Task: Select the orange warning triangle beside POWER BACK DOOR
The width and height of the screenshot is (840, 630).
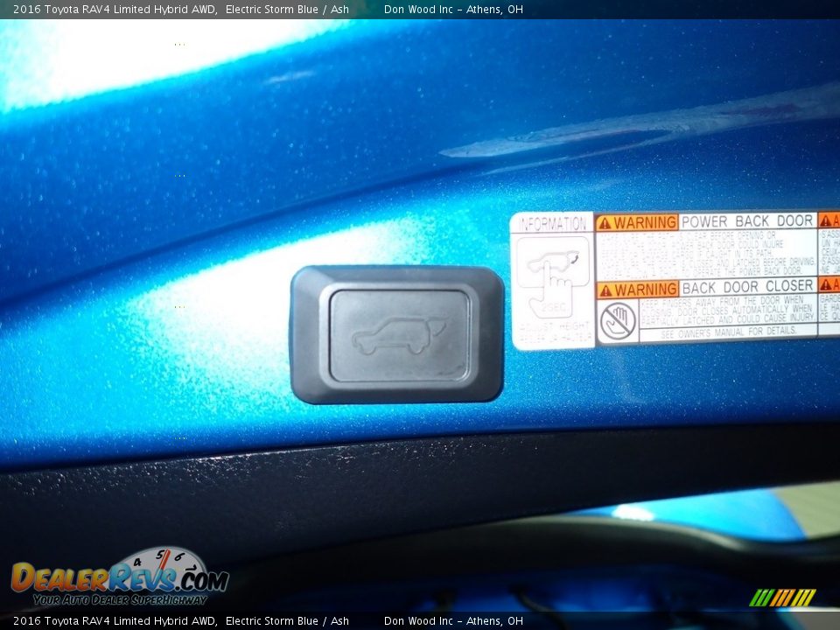Action: [605, 222]
